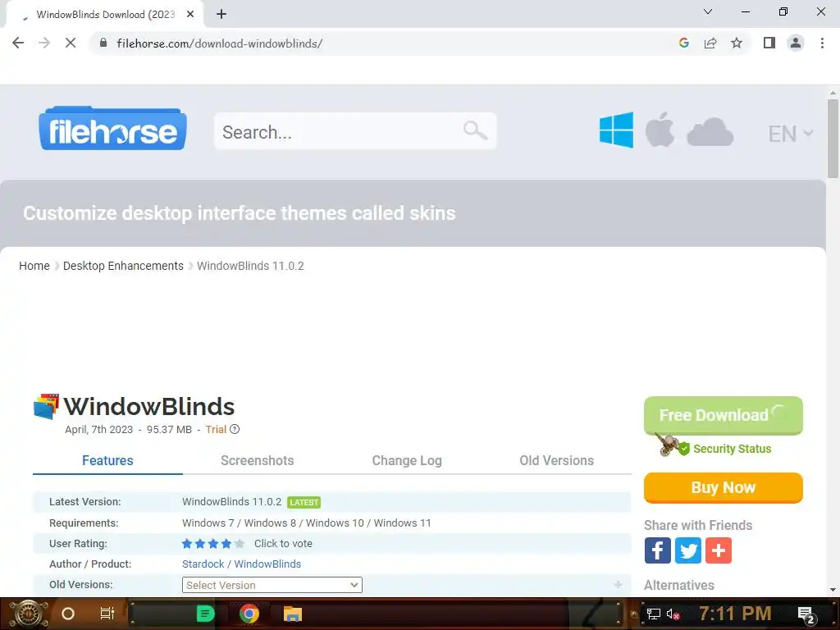Share on Twitter icon
Image resolution: width=840 pixels, height=630 pixels.
688,550
